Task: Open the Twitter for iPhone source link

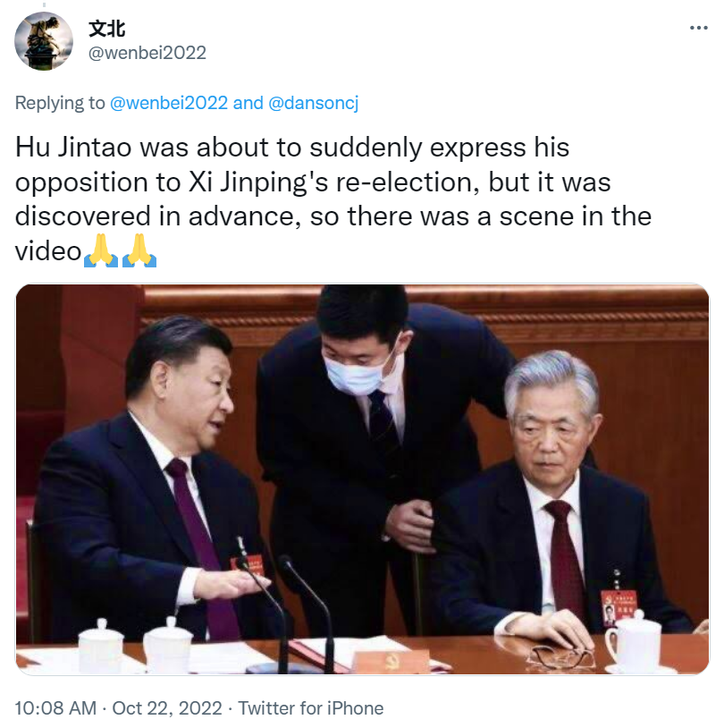Action: tap(311, 708)
